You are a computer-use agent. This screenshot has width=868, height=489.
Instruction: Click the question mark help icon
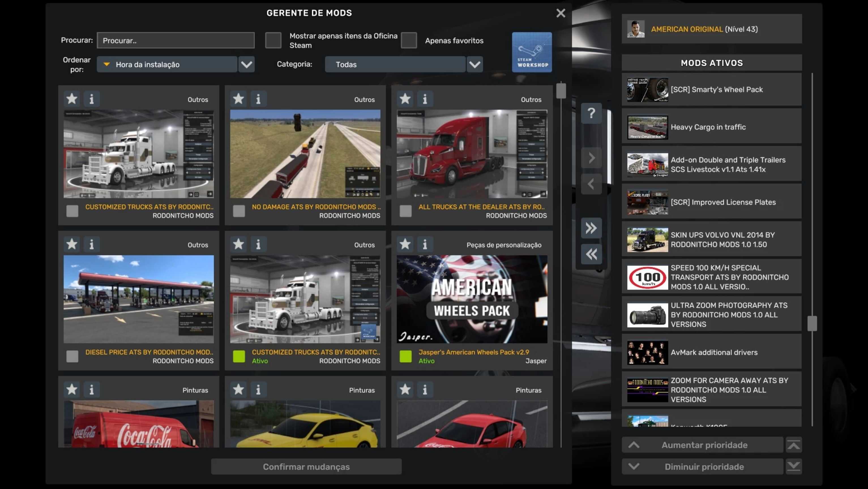(591, 113)
